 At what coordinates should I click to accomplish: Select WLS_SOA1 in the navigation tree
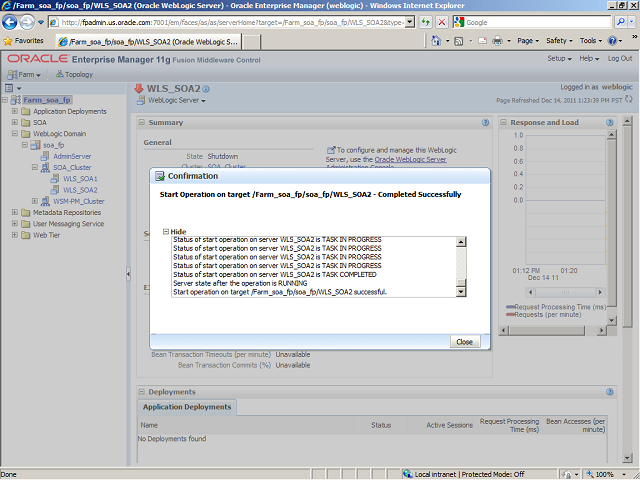tap(80, 178)
